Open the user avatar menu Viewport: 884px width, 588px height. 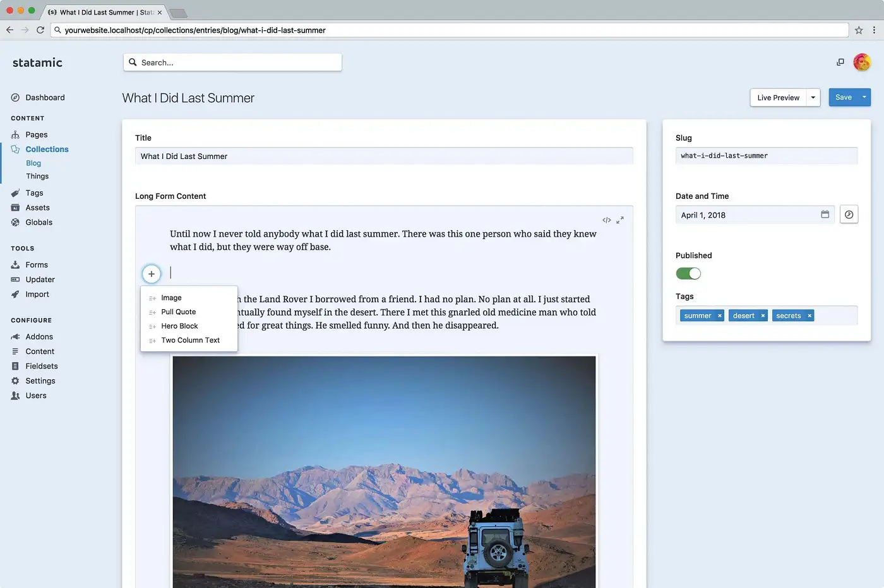coord(862,62)
